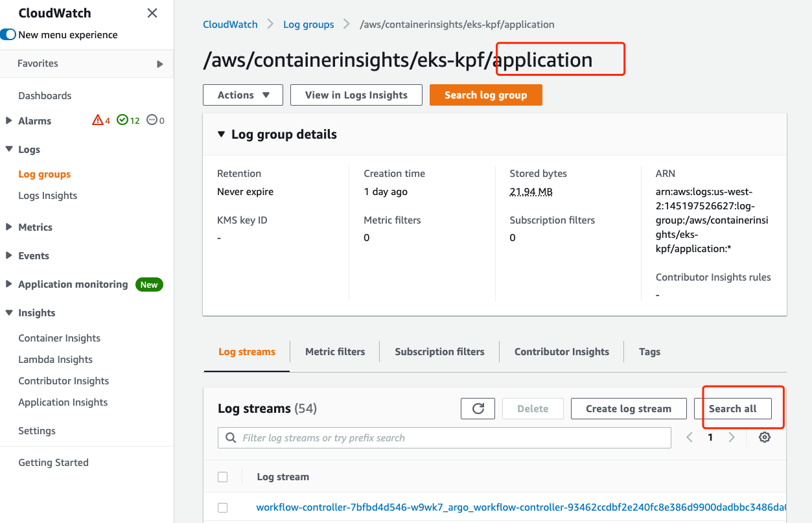
Task: Switch to the Metric filters tab
Action: click(x=335, y=351)
